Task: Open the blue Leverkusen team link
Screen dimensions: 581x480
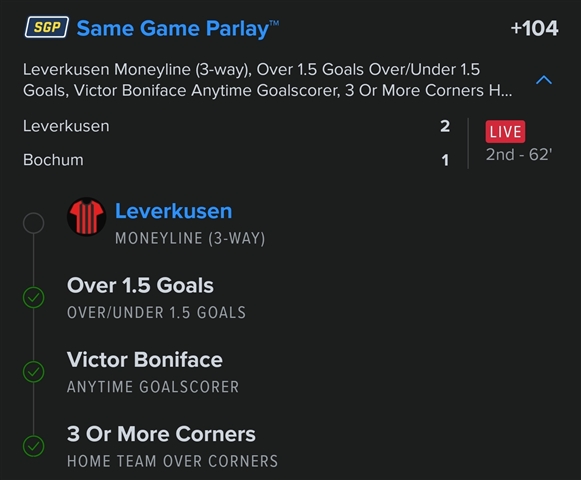Action: (x=173, y=211)
